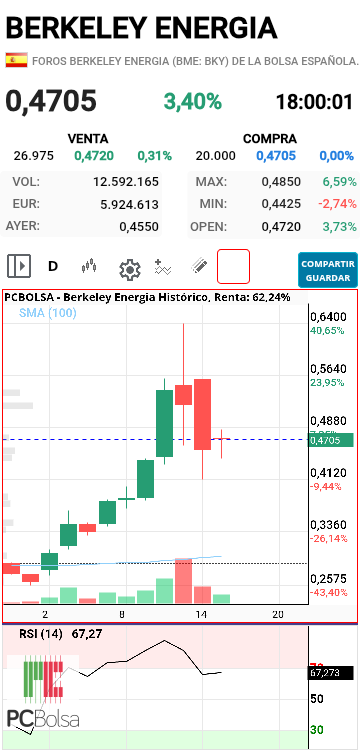Image resolution: width=360 pixels, height=750 pixels.
Task: Click the 40,65% axis percentage
Action: pos(327,331)
